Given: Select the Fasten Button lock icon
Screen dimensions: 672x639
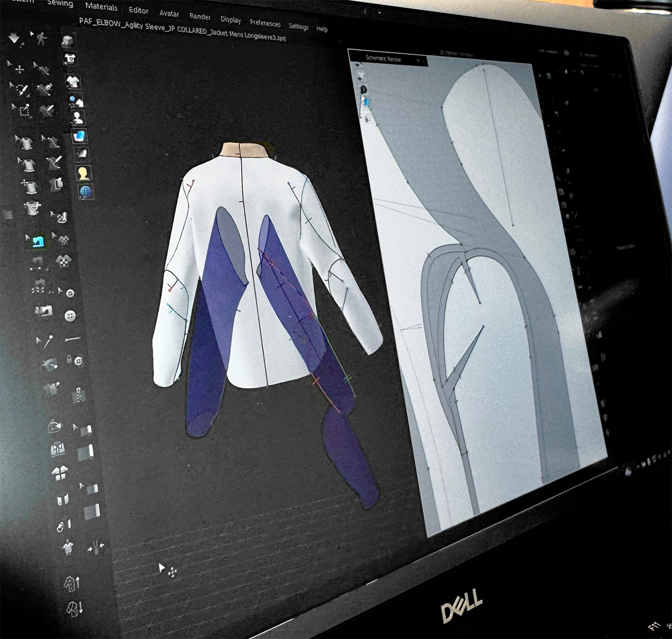Looking at the screenshot, I should point(74,360).
